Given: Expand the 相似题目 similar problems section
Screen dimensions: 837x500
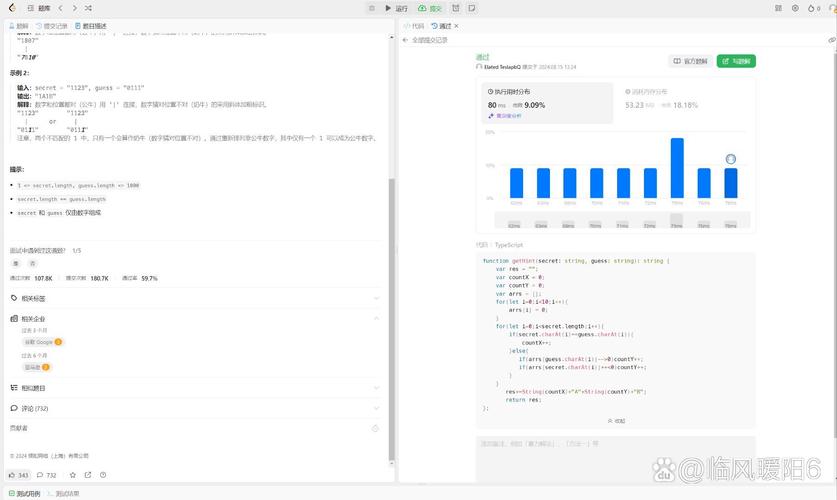Looking at the screenshot, I should point(195,388).
